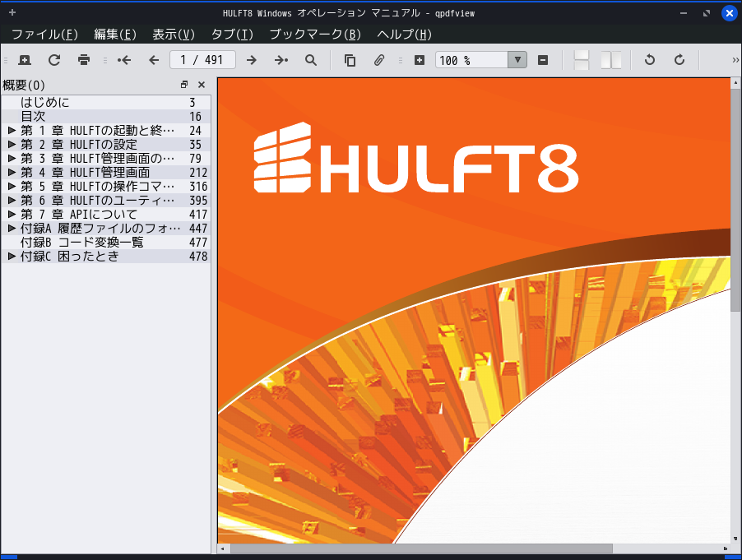Click horizontal scrollbar thumb of document
This screenshot has width=742, height=560.
pyautogui.click(x=421, y=548)
